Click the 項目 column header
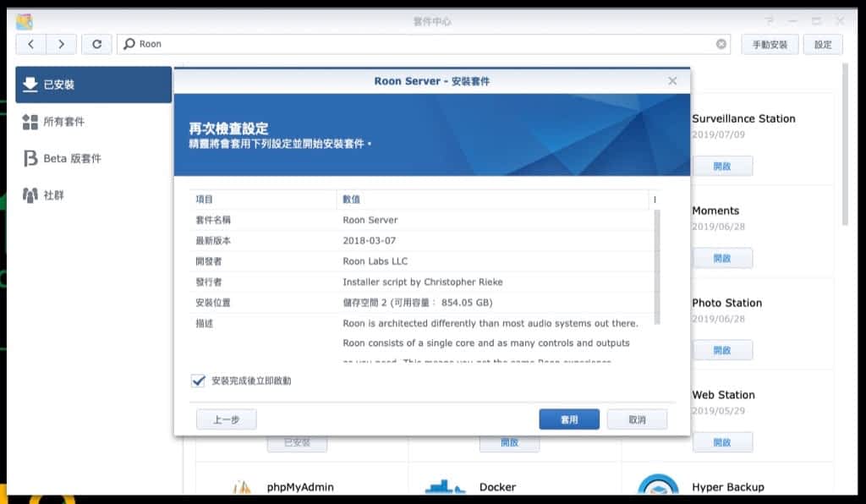Screen dimensions: 866x504 (x=263, y=200)
